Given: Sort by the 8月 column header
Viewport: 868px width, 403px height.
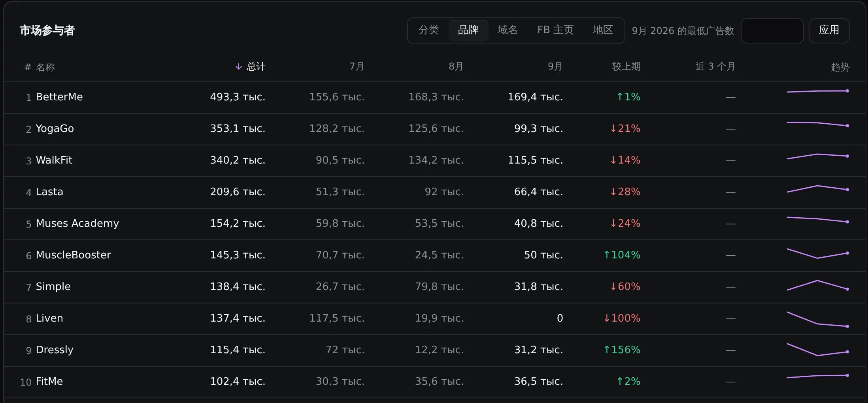Looking at the screenshot, I should [456, 67].
